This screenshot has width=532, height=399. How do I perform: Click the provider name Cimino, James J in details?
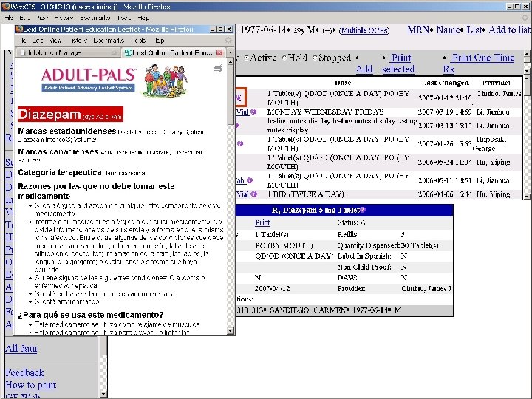click(x=426, y=289)
